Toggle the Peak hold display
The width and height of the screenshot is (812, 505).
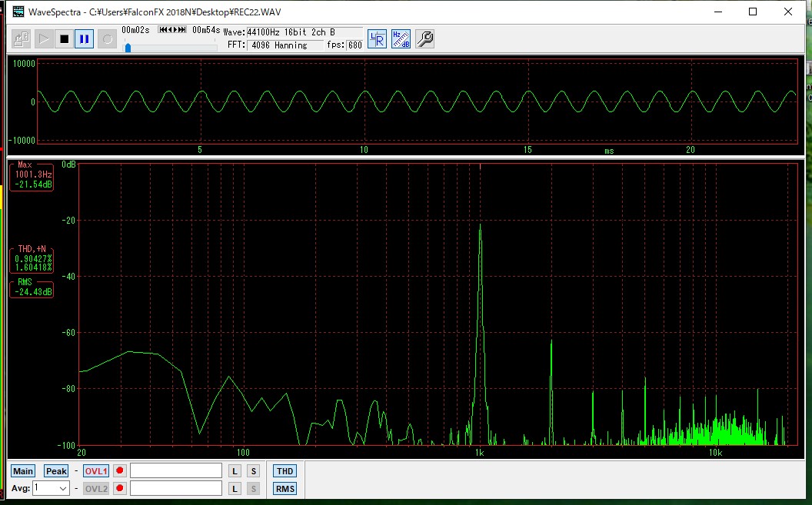56,471
